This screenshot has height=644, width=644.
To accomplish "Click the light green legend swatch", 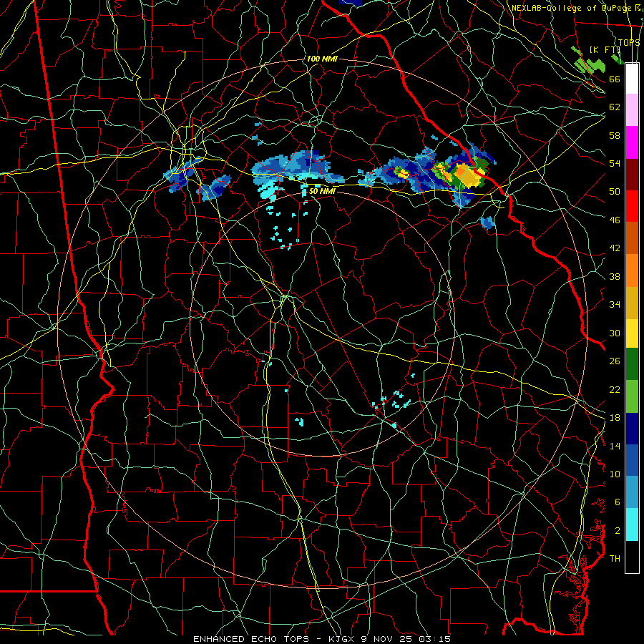I will click(x=632, y=396).
